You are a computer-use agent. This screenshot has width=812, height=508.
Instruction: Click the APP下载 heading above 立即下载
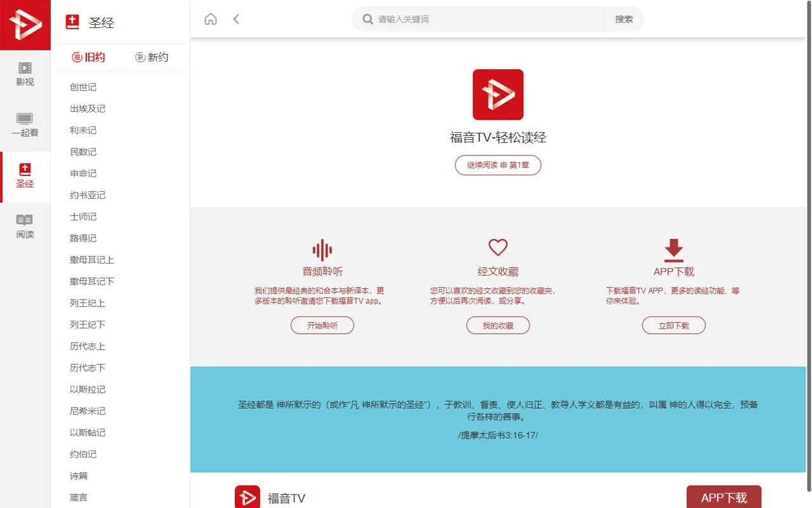point(674,271)
